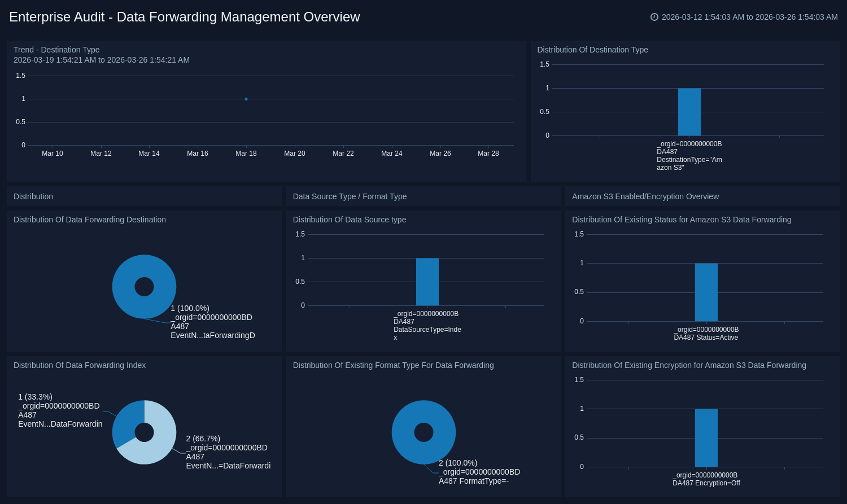The height and width of the screenshot is (504, 847).
Task: Select the Amazon S3 destination type bar
Action: point(689,112)
